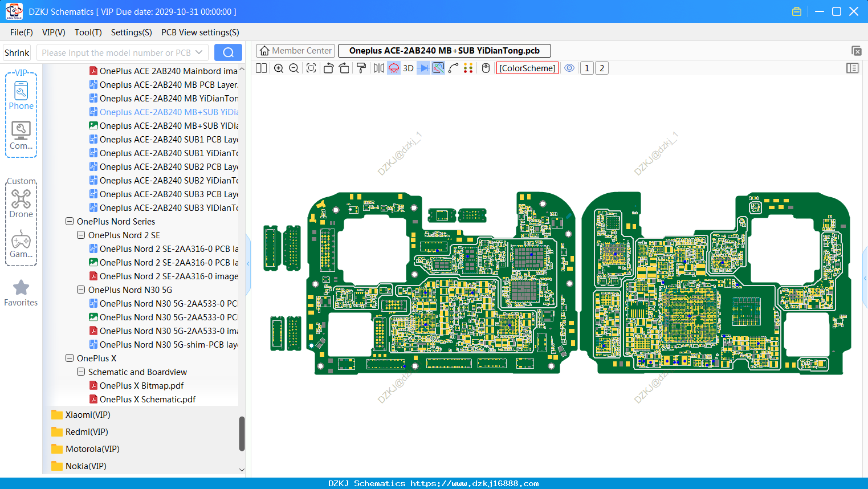This screenshot has height=489, width=868.
Task: Open the colored dots pin display
Action: [x=468, y=68]
